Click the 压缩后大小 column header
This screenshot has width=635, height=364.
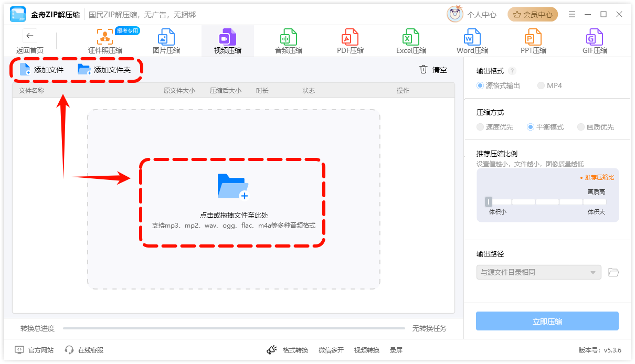226,91
